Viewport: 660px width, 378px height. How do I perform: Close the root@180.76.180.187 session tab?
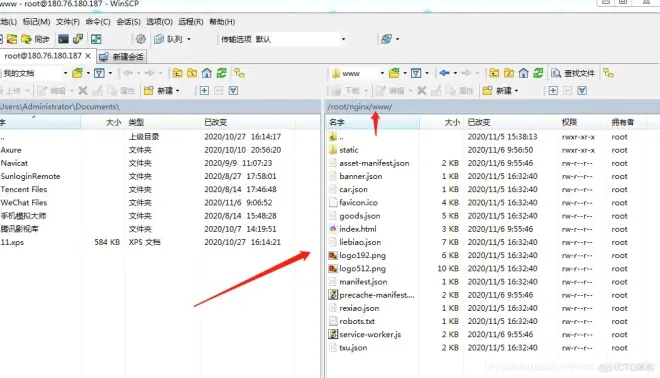coord(88,56)
